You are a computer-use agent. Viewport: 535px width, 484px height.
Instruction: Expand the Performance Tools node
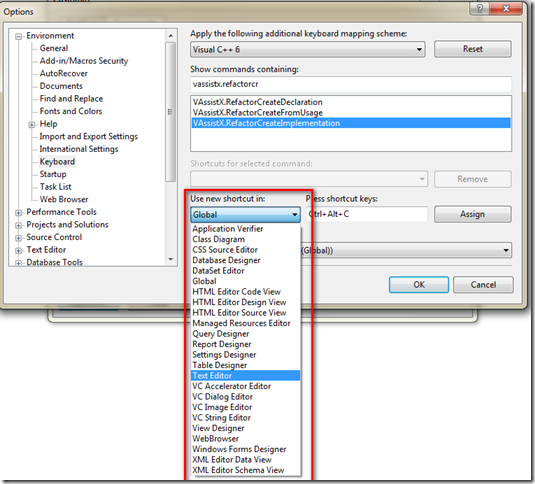tap(18, 213)
